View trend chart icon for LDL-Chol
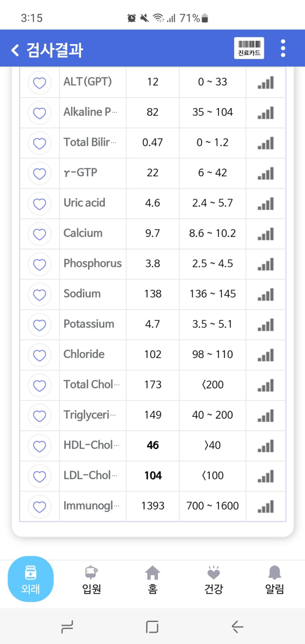Screen dimensions: 305x644 point(265,476)
